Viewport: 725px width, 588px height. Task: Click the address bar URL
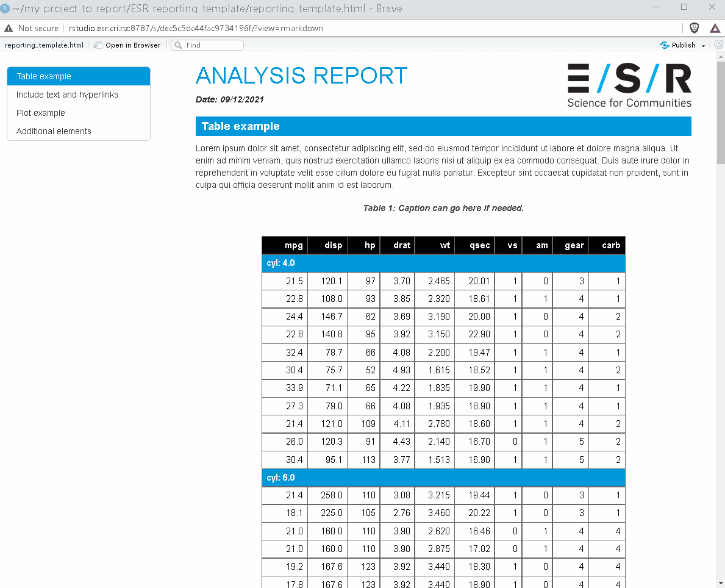click(x=196, y=28)
